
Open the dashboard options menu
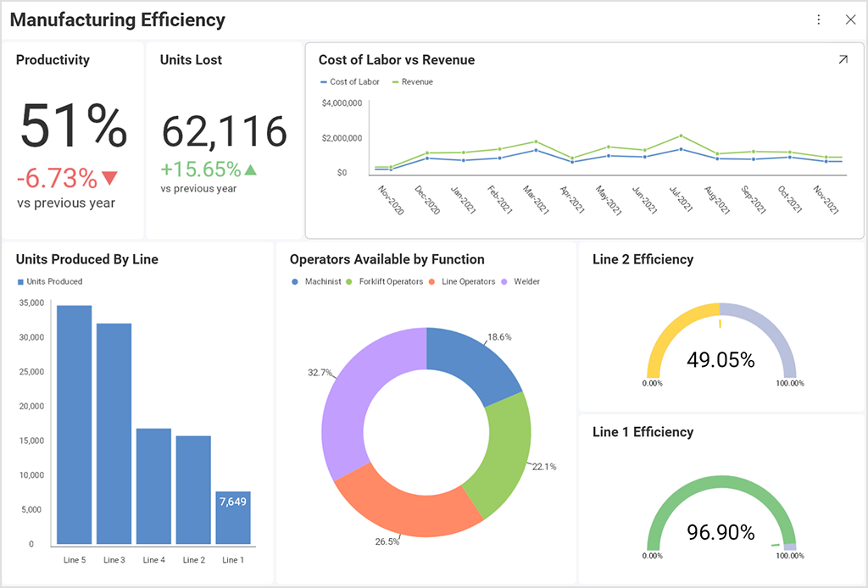(819, 19)
